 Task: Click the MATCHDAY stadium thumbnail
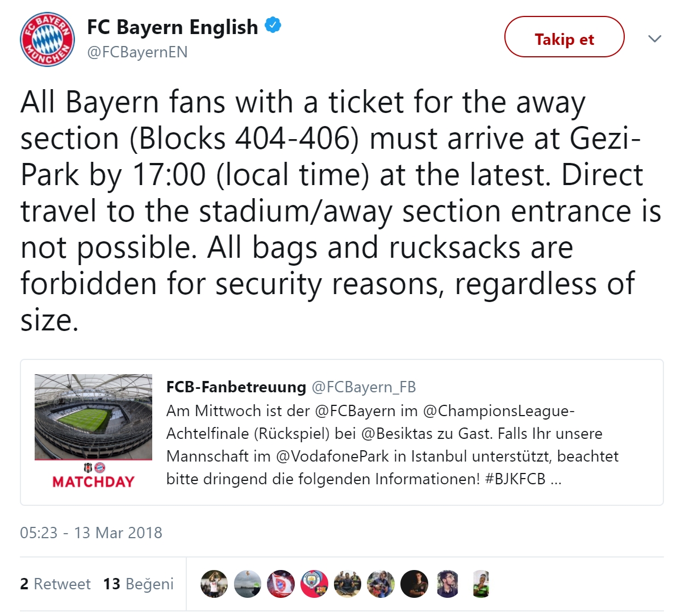93,430
